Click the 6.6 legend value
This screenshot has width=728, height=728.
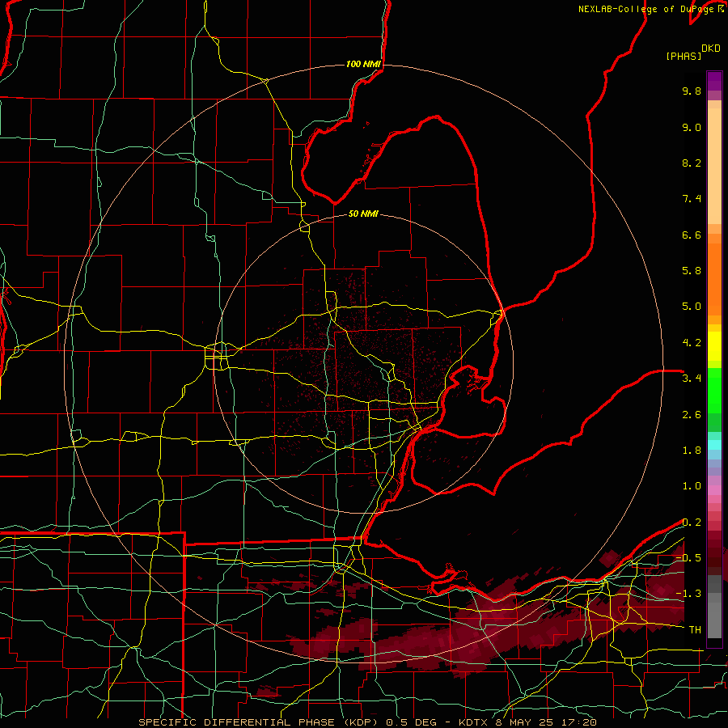tap(692, 235)
